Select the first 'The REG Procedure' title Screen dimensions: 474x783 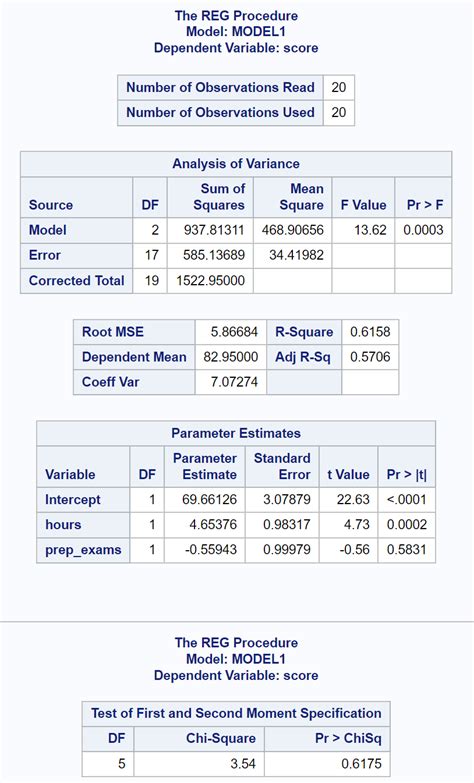pos(236,15)
